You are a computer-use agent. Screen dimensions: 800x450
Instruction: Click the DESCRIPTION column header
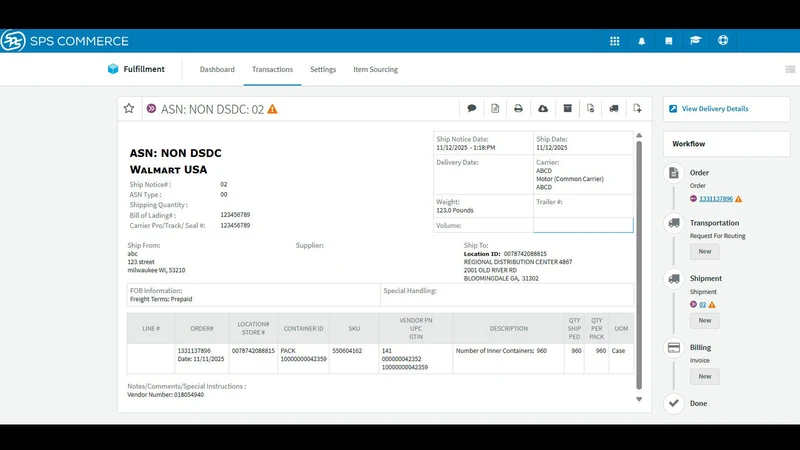509,329
